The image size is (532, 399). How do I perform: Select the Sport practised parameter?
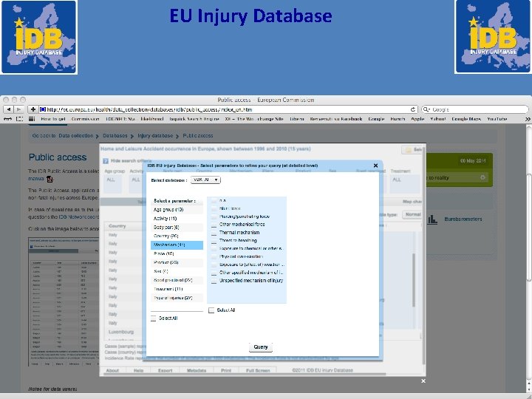pyautogui.click(x=177, y=280)
